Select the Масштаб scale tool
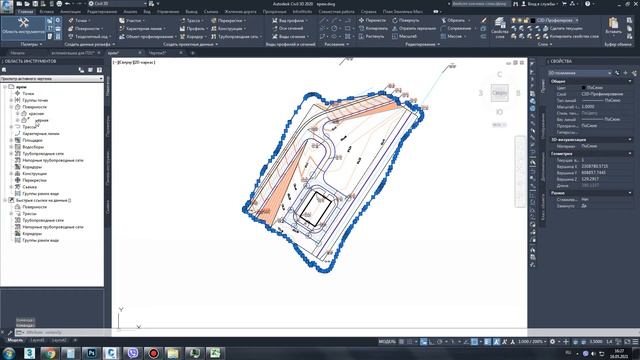Screen dimensions: 640x360 pyautogui.click(x=404, y=36)
